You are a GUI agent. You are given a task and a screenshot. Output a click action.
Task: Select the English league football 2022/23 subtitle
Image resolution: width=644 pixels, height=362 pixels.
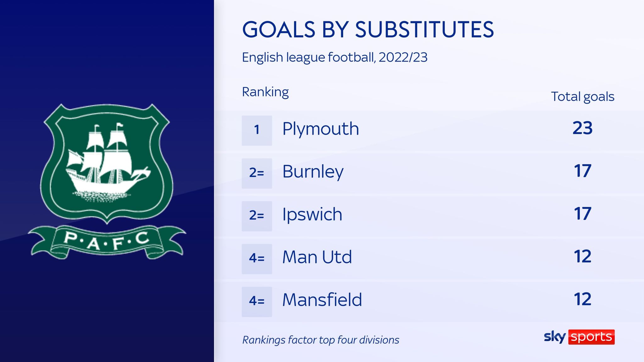click(335, 58)
